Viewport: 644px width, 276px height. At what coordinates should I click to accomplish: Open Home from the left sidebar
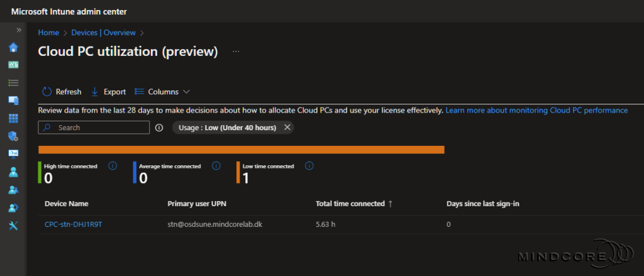(x=13, y=47)
